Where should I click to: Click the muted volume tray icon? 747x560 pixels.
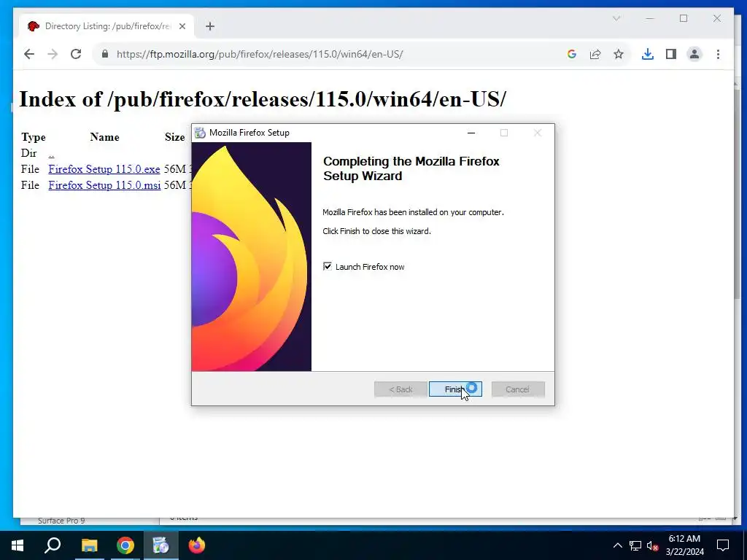pyautogui.click(x=652, y=545)
